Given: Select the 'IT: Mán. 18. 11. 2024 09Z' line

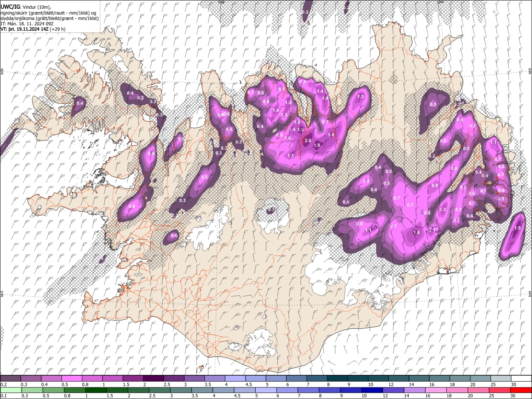Looking at the screenshot, I should [28, 24].
